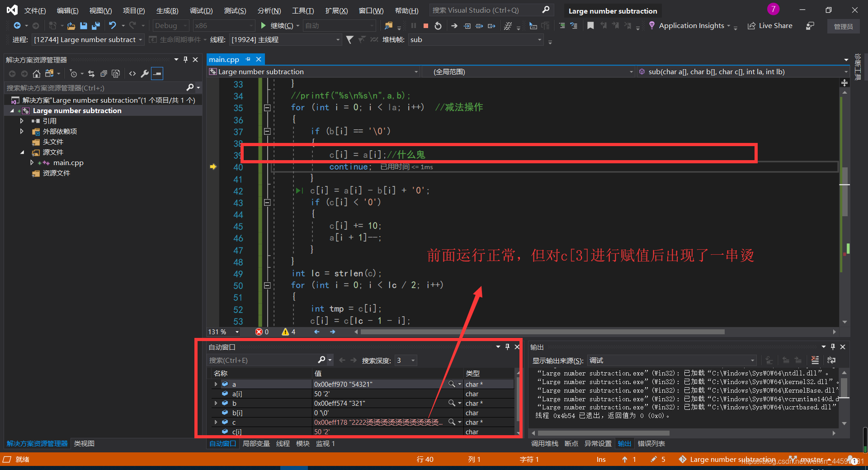Collapse the if block at line 43

[x=267, y=202]
